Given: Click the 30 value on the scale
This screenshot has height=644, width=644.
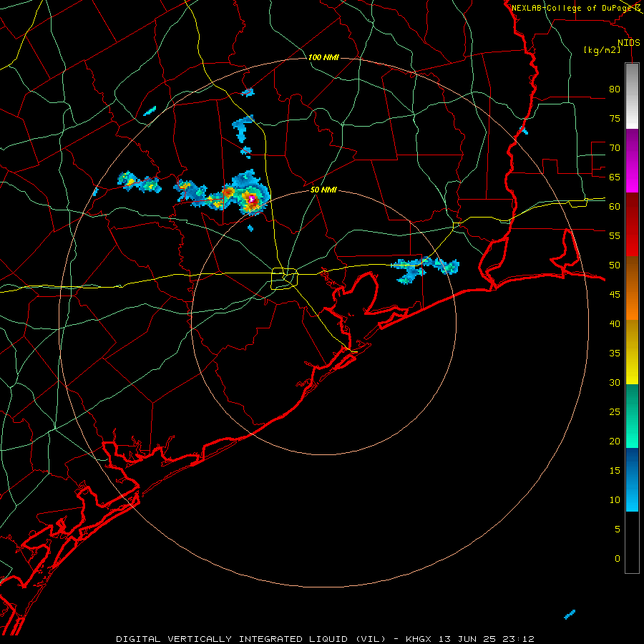Looking at the screenshot, I should coord(615,382).
